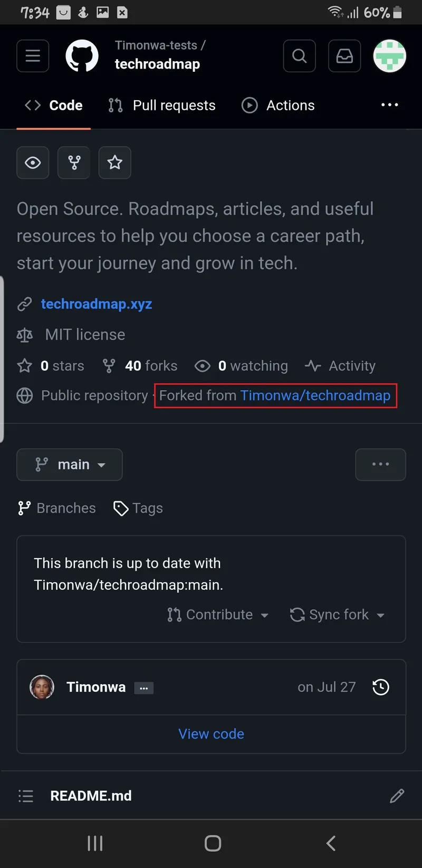
Task: Tap the Android back navigation button
Action: tap(331, 843)
